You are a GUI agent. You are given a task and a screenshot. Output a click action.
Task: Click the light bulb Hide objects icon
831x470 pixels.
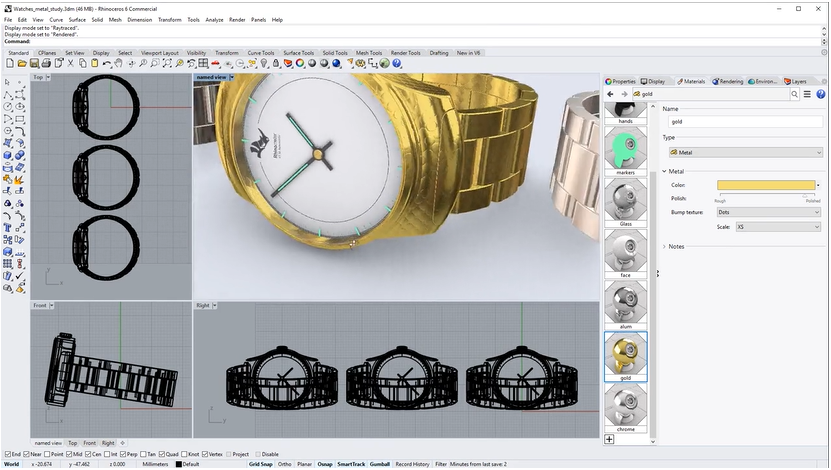click(x=264, y=64)
